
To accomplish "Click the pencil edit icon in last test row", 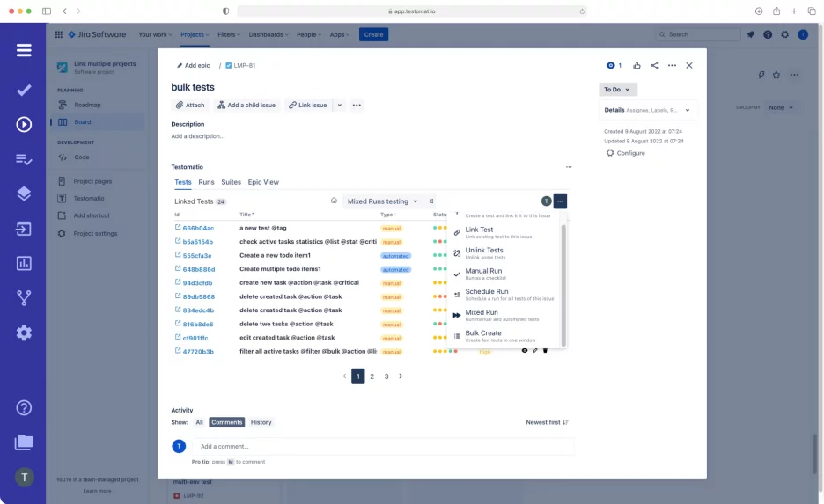I will pos(534,351).
